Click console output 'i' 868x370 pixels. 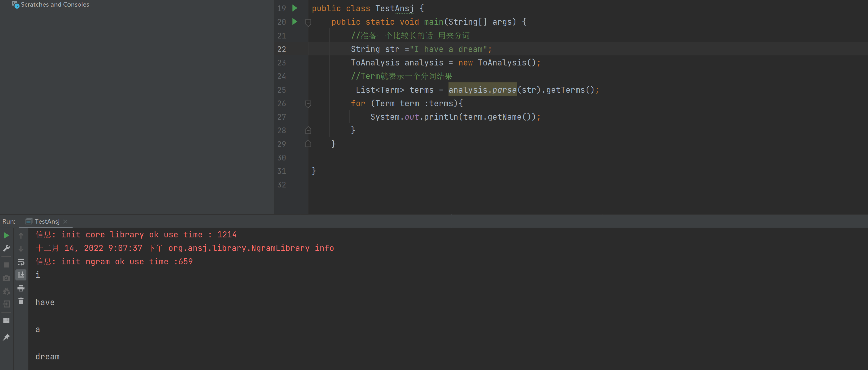click(38, 275)
